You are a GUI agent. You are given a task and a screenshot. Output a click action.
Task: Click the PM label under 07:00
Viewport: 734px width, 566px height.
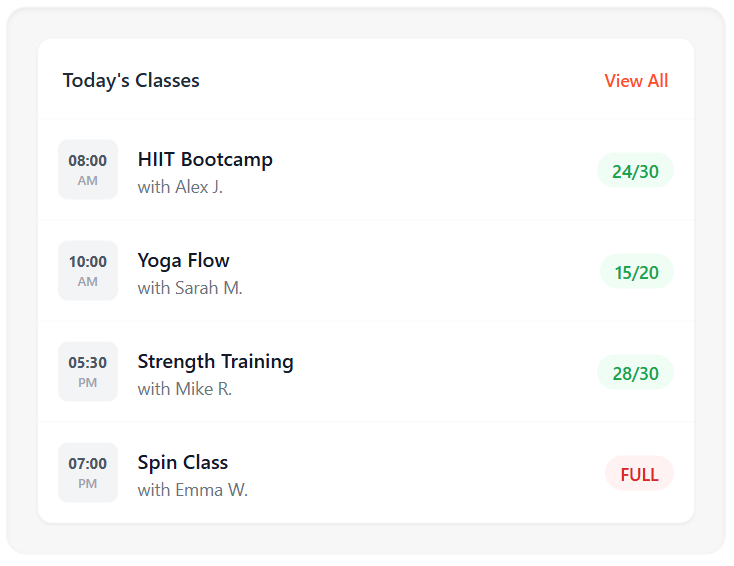coord(88,484)
